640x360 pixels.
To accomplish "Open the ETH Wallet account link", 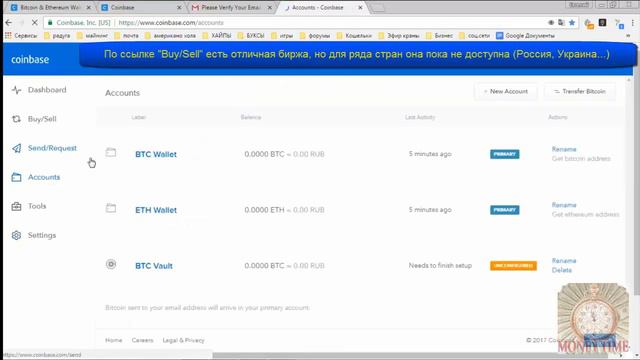I will [x=156, y=210].
